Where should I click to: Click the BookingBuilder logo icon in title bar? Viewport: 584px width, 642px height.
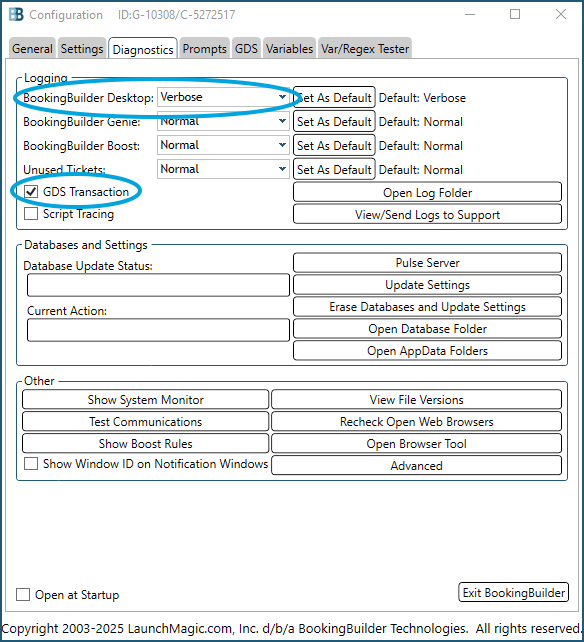(x=16, y=15)
